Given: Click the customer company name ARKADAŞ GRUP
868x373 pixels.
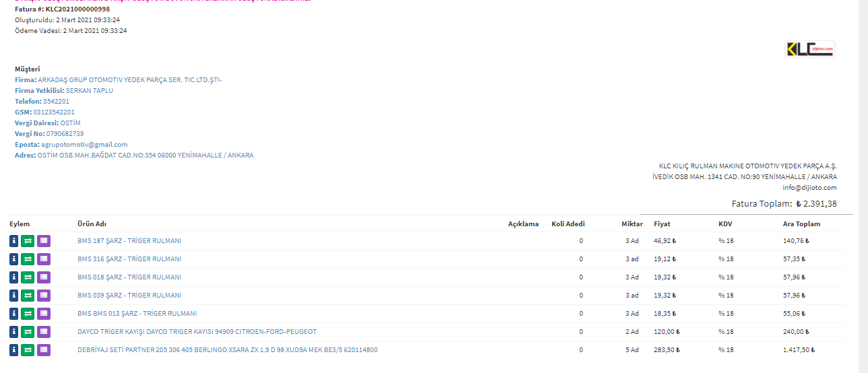Looking at the screenshot, I should (x=130, y=80).
